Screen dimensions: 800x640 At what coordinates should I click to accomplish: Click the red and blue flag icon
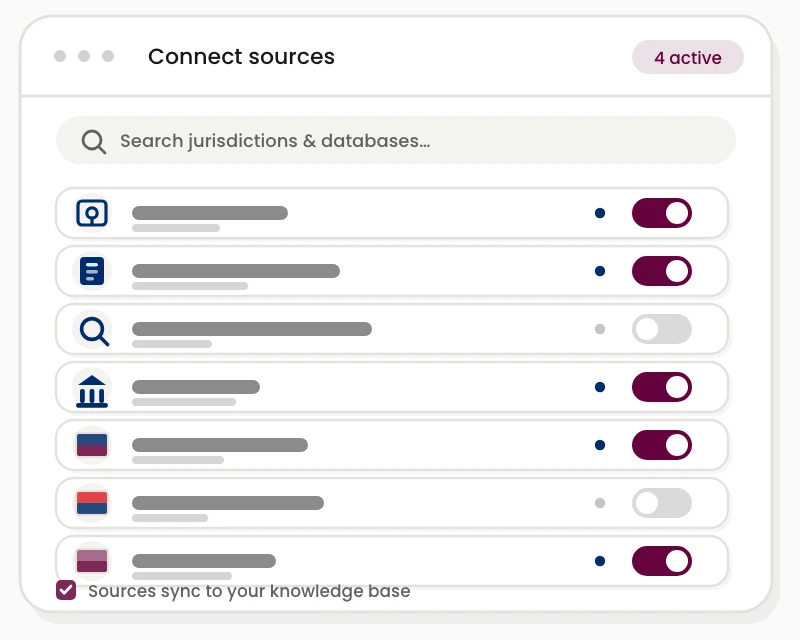click(x=92, y=503)
